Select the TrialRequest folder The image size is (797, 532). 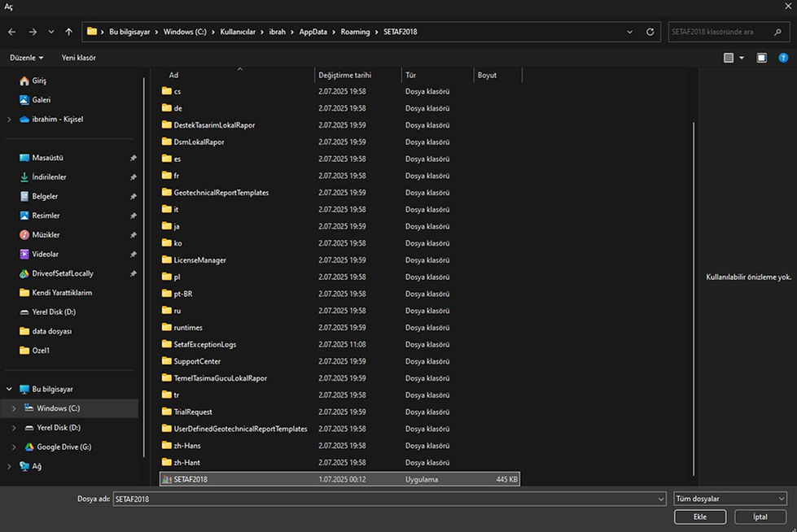[193, 412]
